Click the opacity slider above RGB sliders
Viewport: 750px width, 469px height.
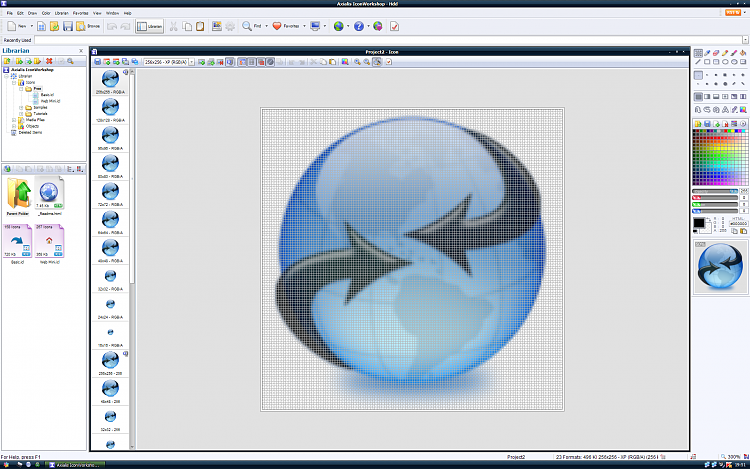click(715, 191)
